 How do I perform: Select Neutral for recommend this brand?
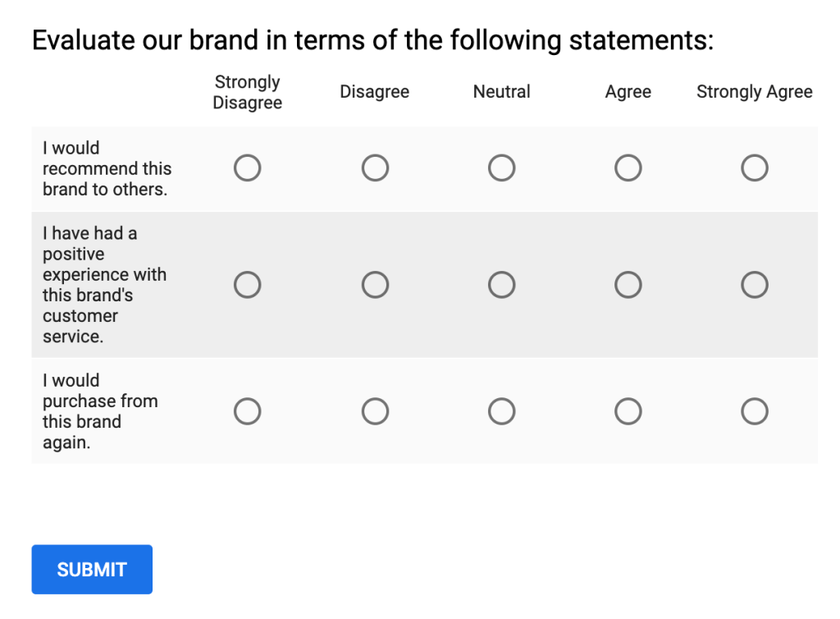tap(501, 168)
